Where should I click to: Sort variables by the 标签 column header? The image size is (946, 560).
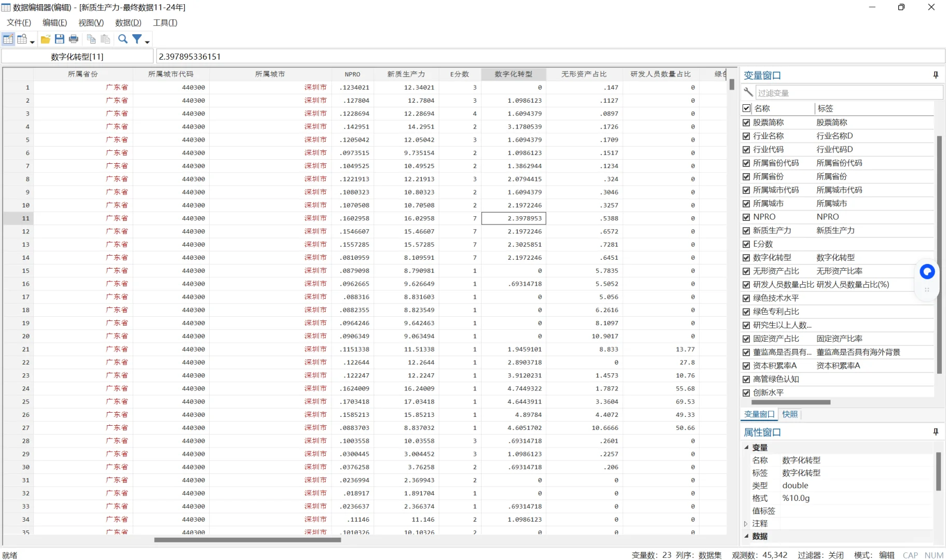point(874,108)
